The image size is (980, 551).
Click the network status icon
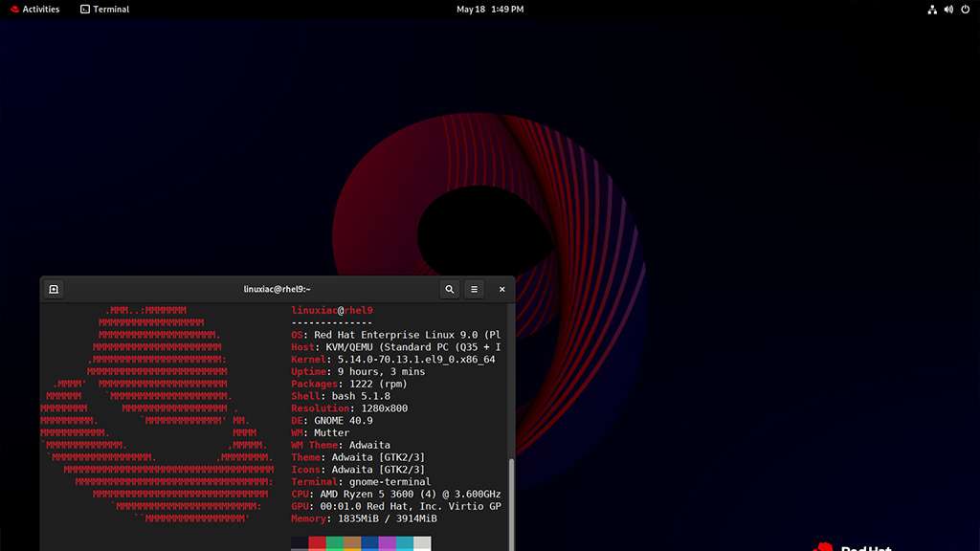[x=932, y=10]
